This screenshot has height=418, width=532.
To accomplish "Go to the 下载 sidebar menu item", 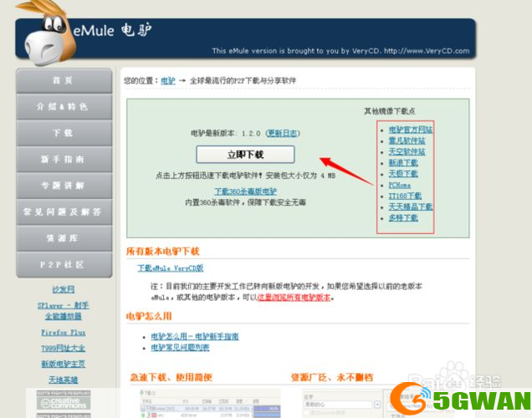I will click(64, 133).
